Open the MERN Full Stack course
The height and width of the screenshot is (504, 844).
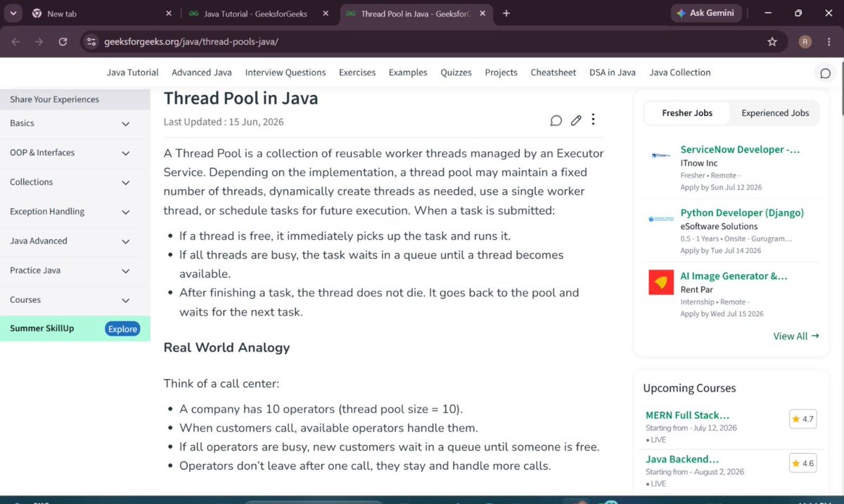[x=687, y=415]
